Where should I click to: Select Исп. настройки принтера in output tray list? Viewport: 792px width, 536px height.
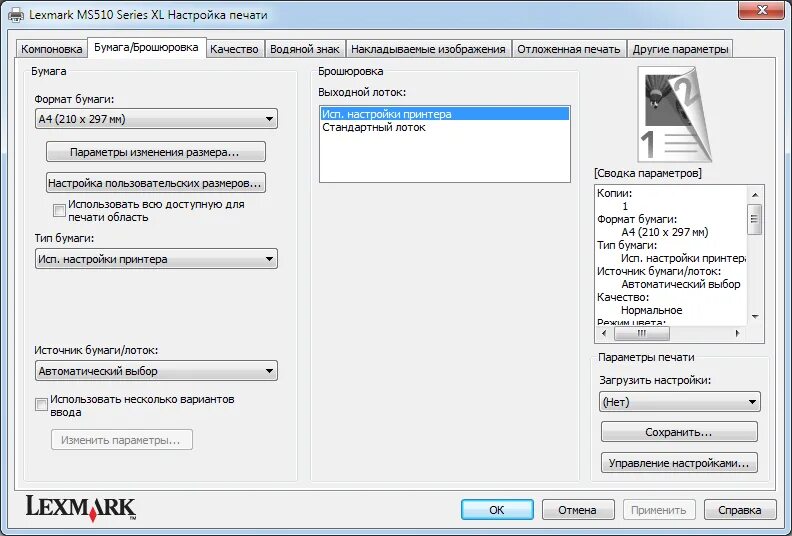444,114
